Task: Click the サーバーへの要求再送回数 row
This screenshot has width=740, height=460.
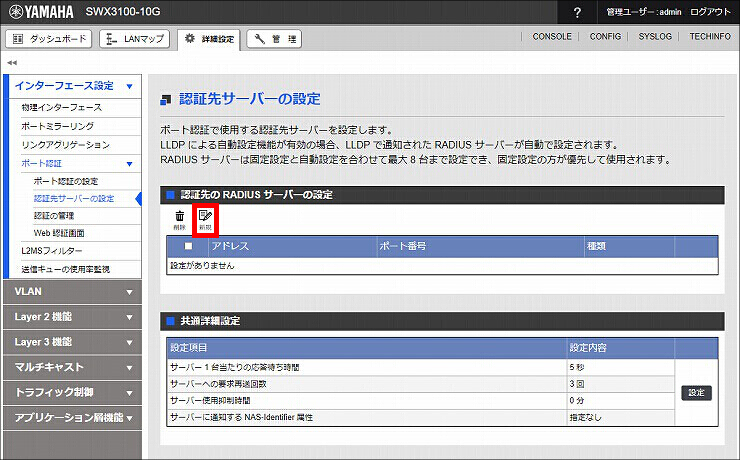Action: pos(420,384)
